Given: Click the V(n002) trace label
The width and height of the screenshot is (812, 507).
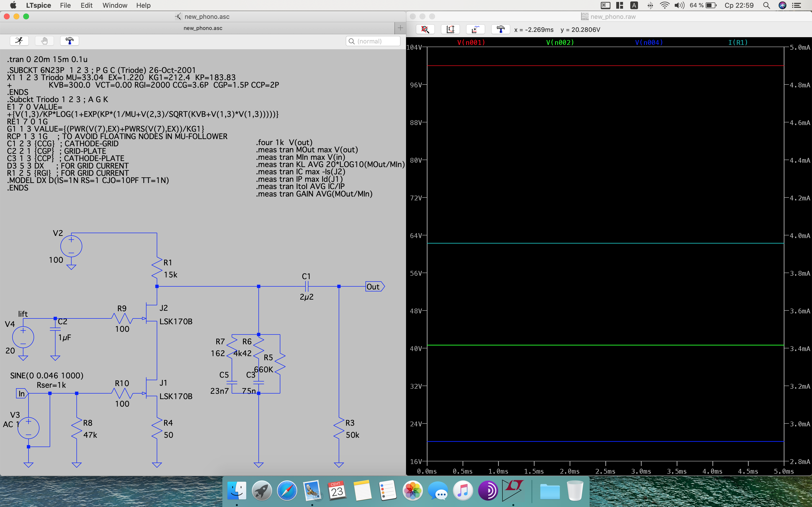Looking at the screenshot, I should tap(560, 42).
